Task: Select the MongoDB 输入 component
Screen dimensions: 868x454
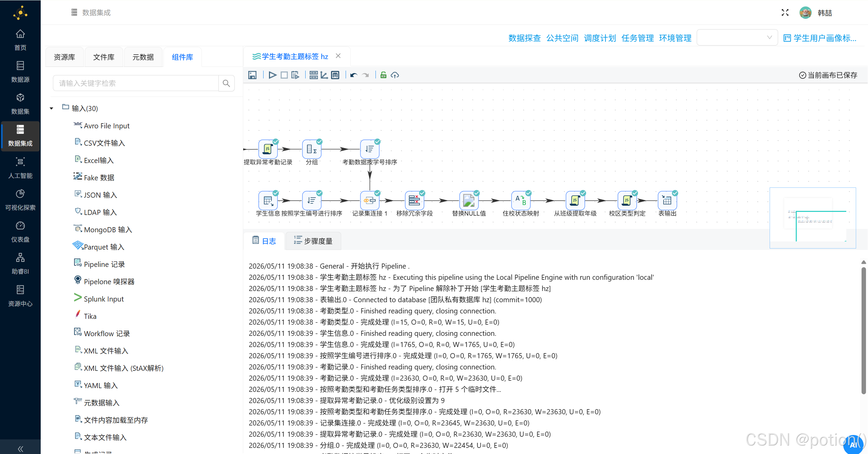Action: click(x=103, y=230)
